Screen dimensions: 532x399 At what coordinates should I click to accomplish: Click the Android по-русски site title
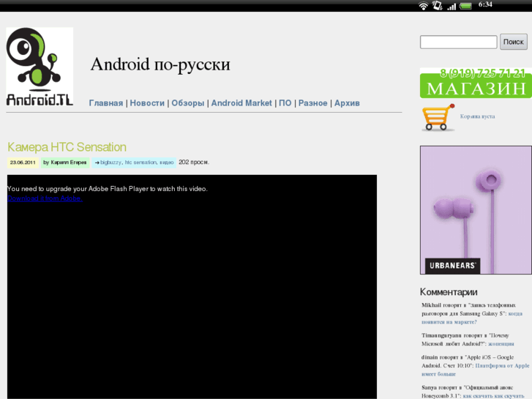(160, 64)
